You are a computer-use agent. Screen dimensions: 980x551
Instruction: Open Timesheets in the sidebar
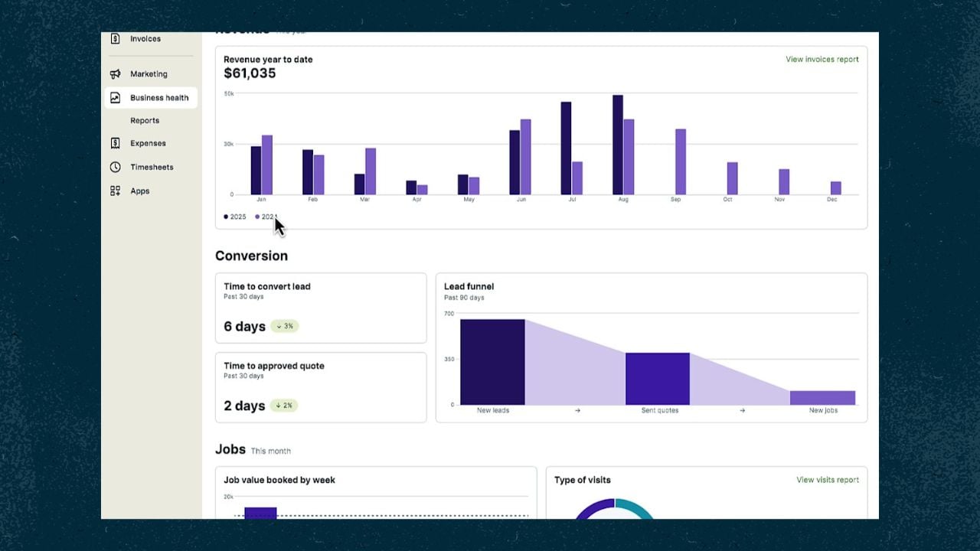pos(150,167)
